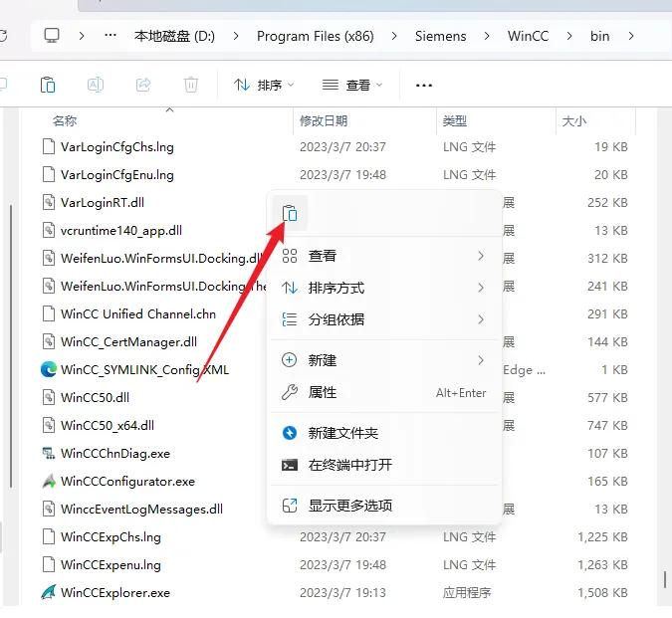Click the bin breadcrumb segment

[599, 36]
